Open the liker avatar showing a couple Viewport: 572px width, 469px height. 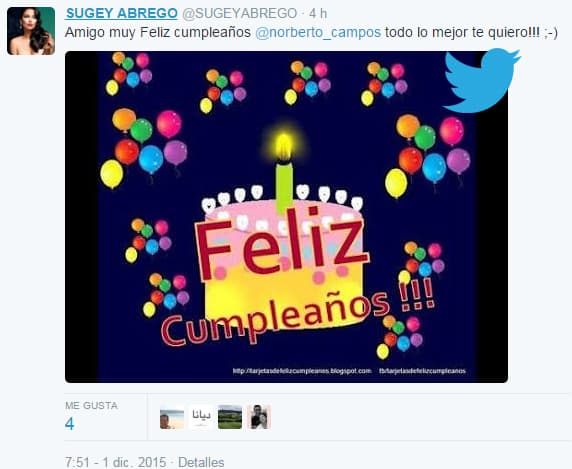coord(259,417)
